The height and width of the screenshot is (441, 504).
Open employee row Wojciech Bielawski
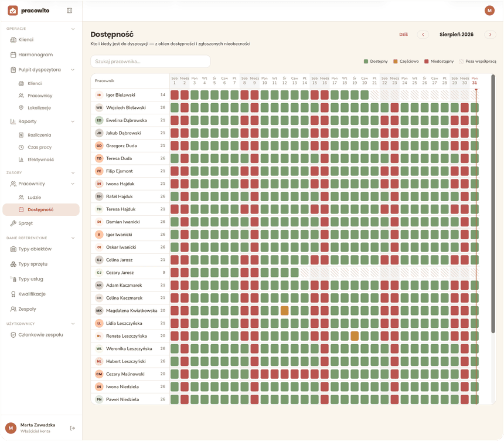(130, 108)
